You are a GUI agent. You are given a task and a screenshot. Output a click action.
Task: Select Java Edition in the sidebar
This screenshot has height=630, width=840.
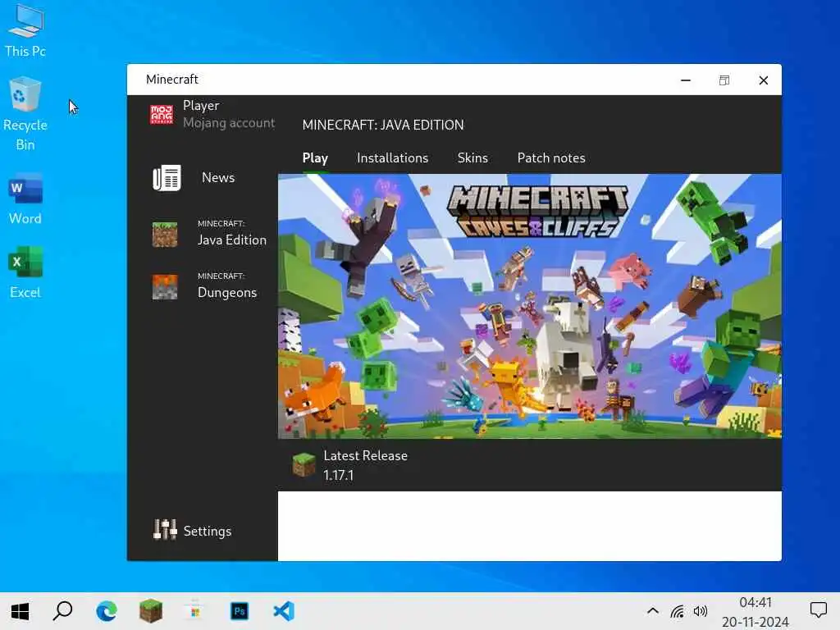(x=232, y=240)
